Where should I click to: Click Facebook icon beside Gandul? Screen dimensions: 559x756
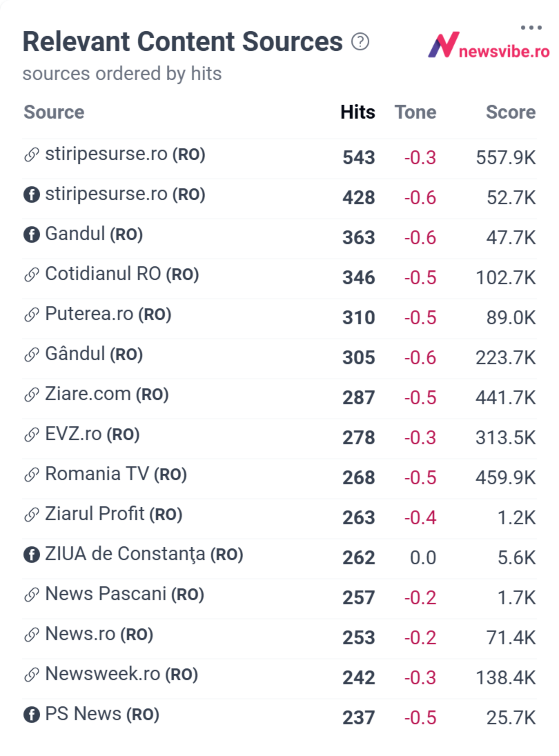tap(31, 235)
